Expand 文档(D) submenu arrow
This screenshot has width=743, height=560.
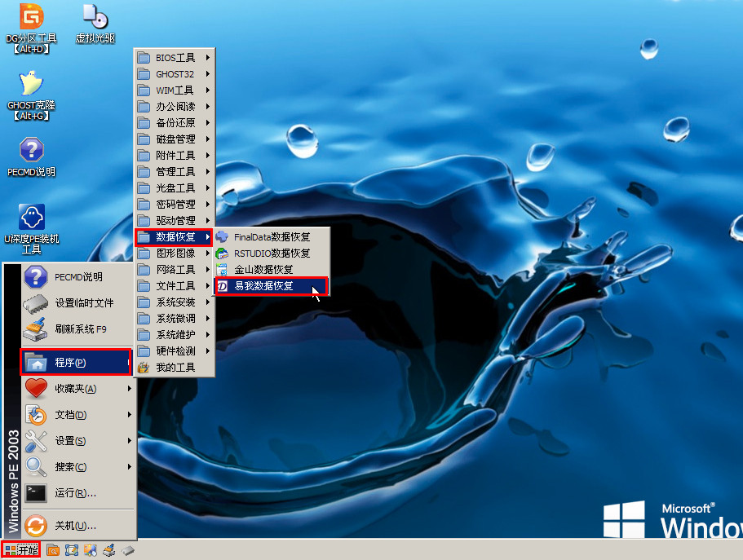pos(130,415)
